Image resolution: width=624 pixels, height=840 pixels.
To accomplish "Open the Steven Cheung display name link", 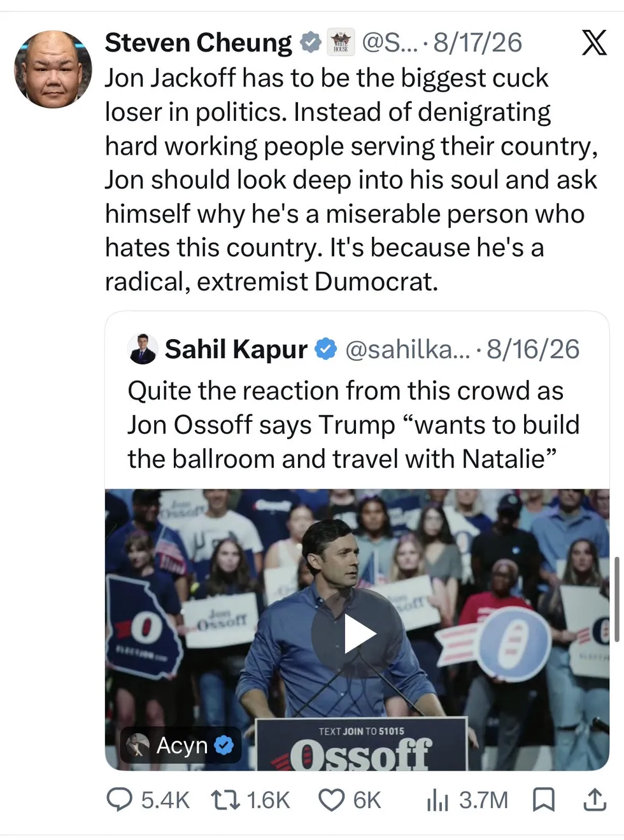I will pyautogui.click(x=198, y=43).
